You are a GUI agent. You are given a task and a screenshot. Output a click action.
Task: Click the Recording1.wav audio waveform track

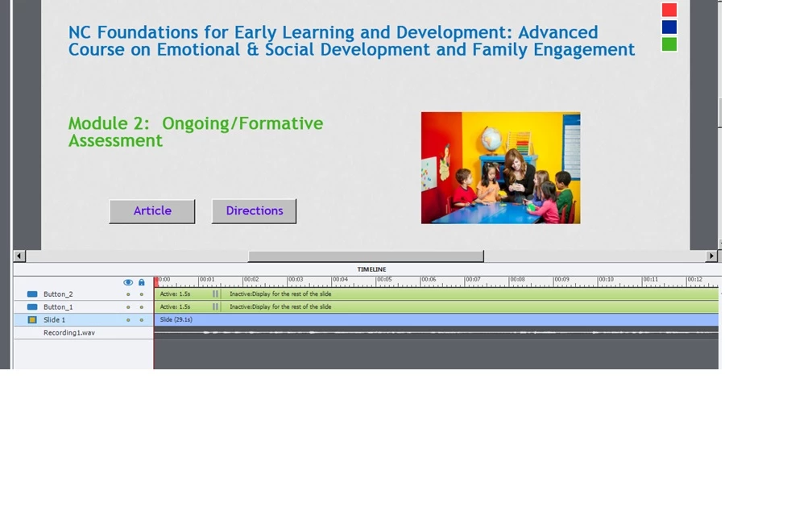tap(436, 333)
